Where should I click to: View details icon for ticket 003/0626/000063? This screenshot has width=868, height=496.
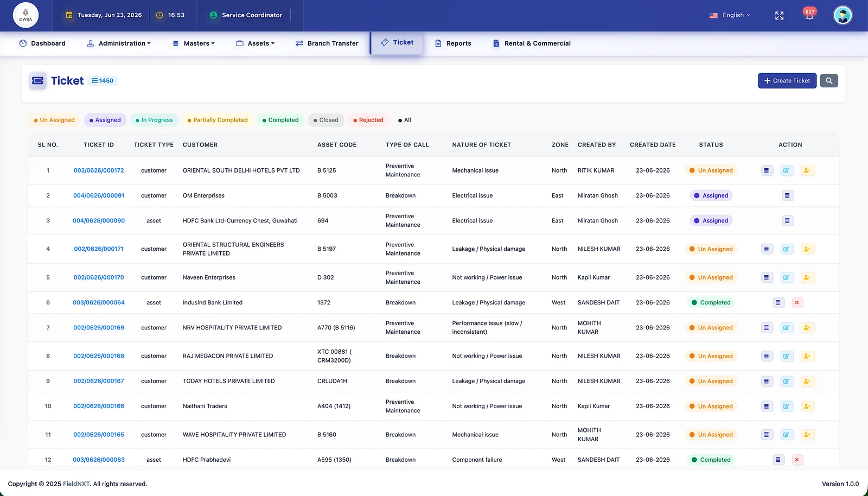(778, 460)
